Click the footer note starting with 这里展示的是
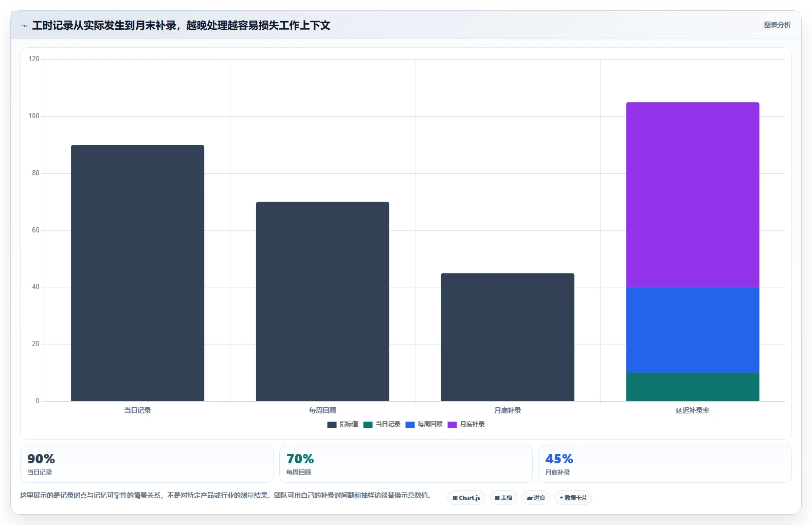The image size is (812, 525). 225,495
